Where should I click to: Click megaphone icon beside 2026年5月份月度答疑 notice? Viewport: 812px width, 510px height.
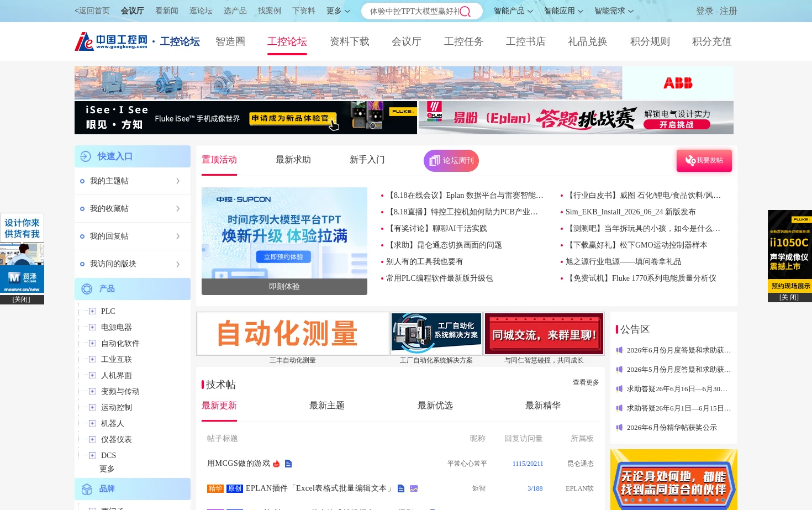coord(620,369)
